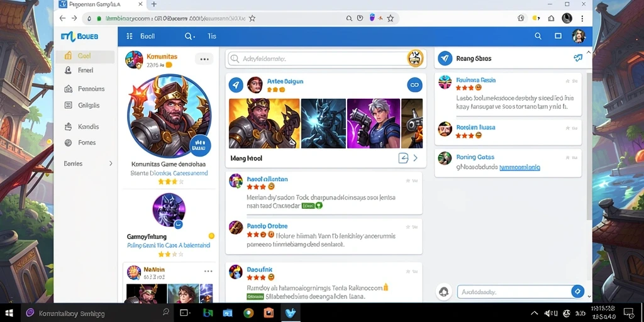Select the Gool item in left sidebar
The image size is (644, 322).
(x=85, y=56)
